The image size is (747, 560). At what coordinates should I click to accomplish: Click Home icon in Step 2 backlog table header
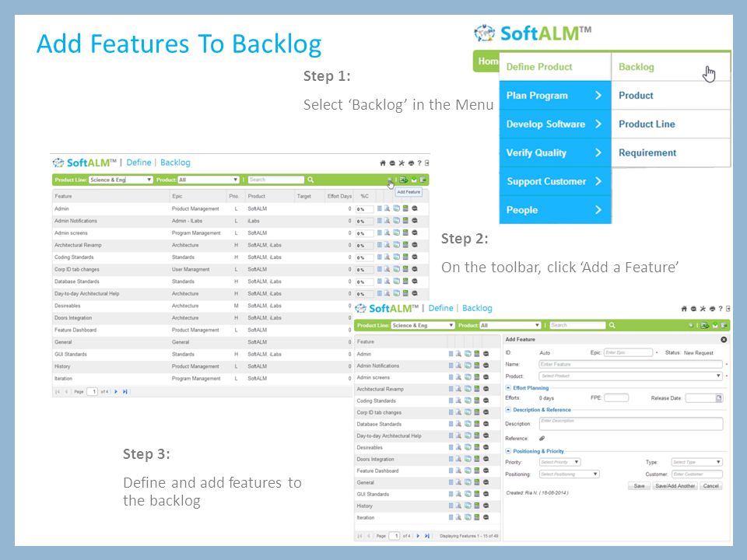point(383,163)
